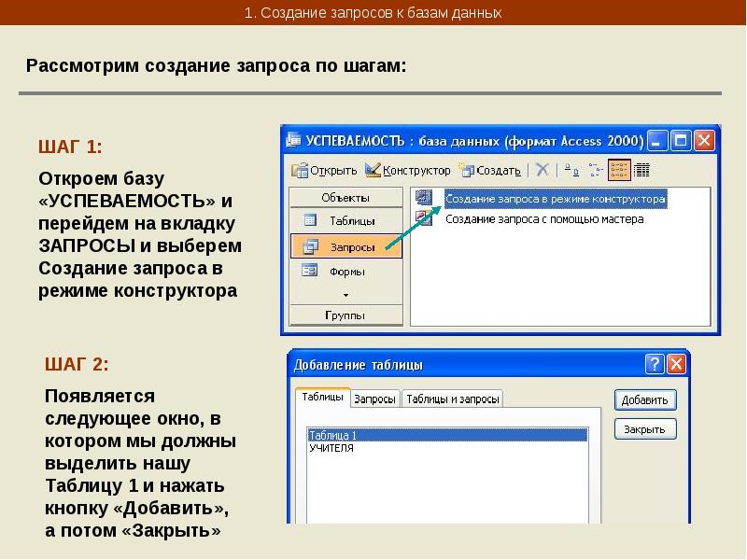Image resolution: width=747 pixels, height=560 pixels.
Task: Open the Таблицы objects section
Action: coord(346,221)
